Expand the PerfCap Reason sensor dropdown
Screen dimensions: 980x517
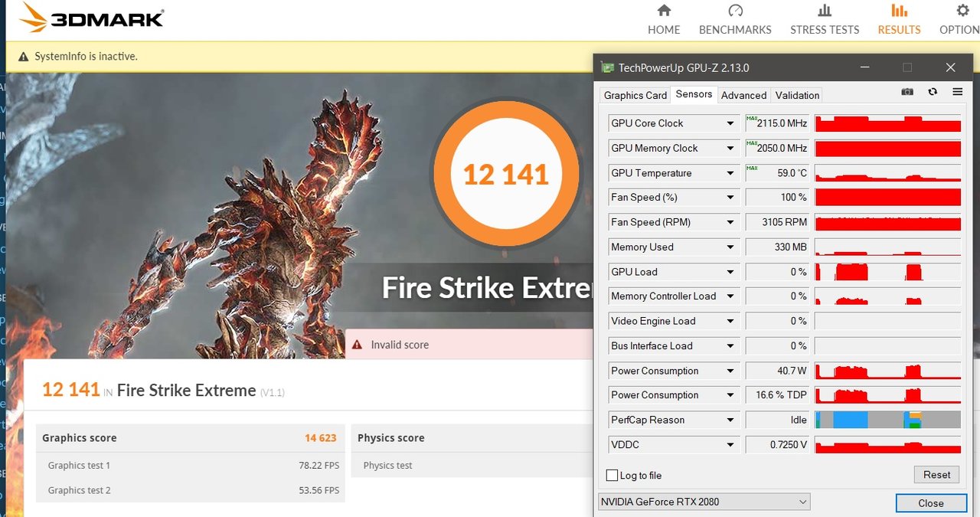[x=730, y=420]
